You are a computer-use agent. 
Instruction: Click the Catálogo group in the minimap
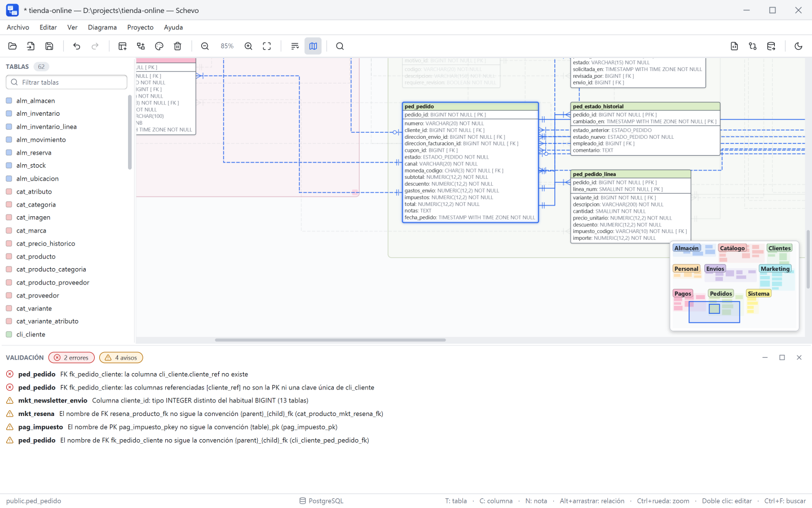pyautogui.click(x=732, y=248)
